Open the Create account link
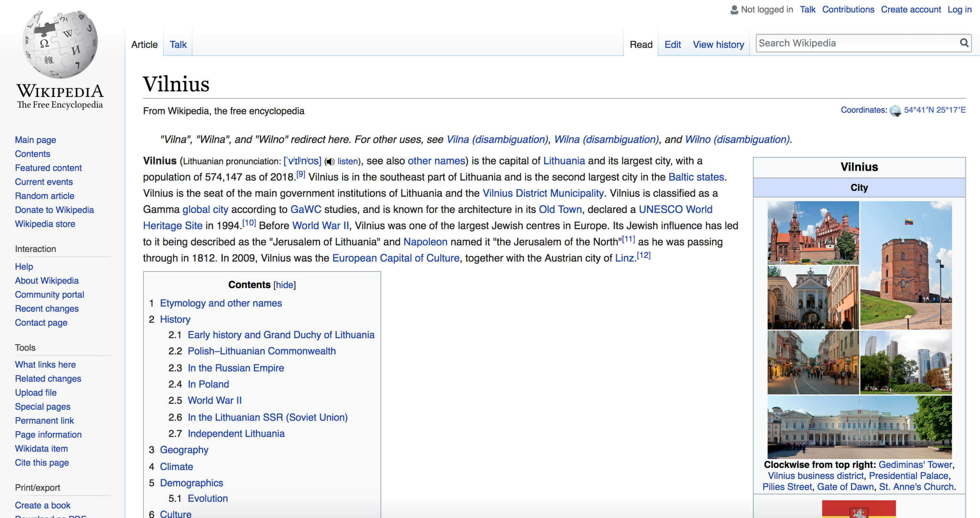980x518 pixels. [x=911, y=10]
